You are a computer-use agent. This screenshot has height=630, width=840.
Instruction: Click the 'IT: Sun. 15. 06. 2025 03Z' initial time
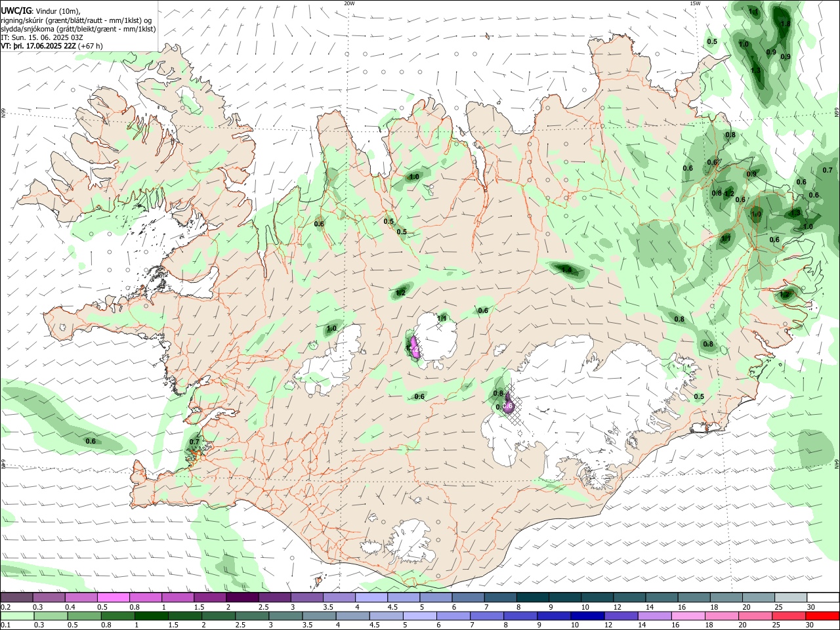(x=41, y=37)
